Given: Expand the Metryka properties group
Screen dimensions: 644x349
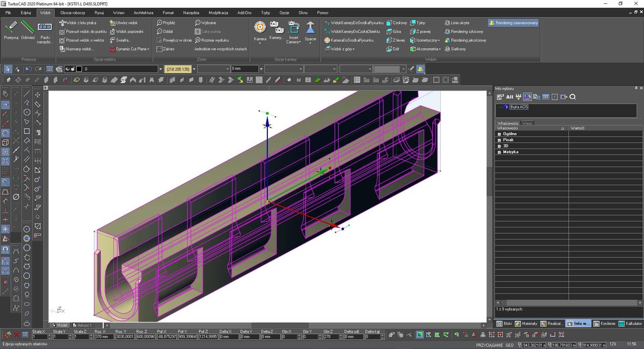Looking at the screenshot, I should [499, 152].
